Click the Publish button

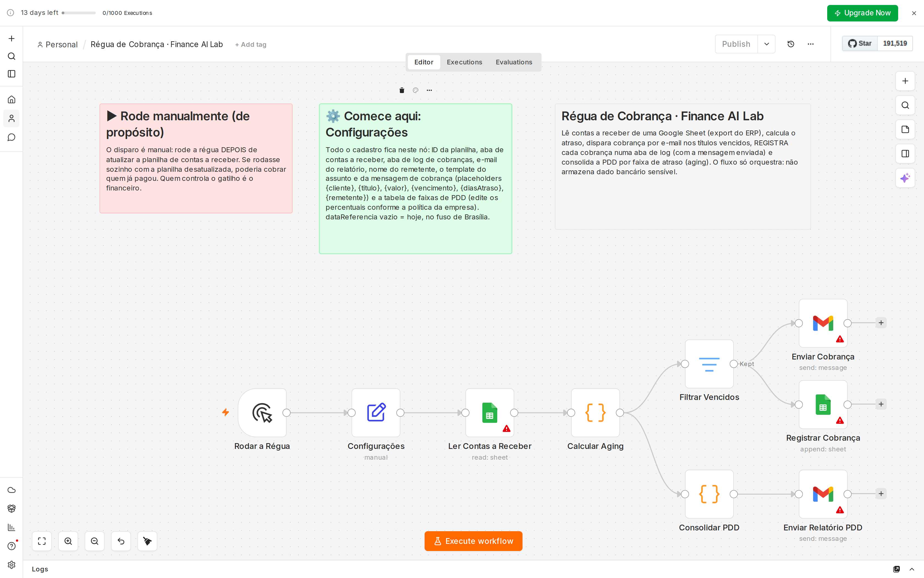736,44
